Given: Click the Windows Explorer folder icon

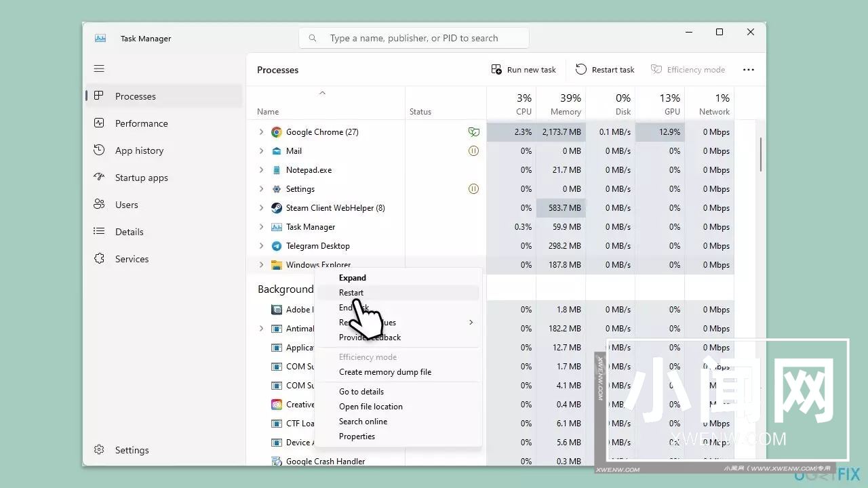Looking at the screenshot, I should [277, 265].
